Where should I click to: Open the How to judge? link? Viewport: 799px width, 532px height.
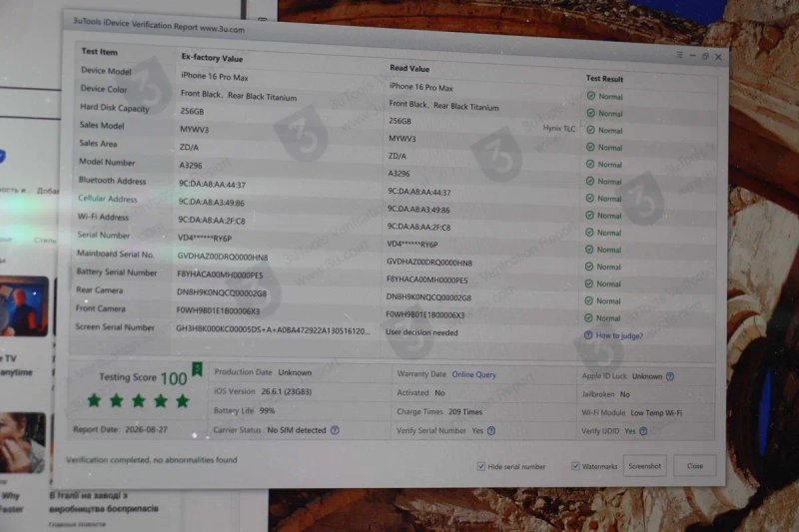tap(619, 335)
